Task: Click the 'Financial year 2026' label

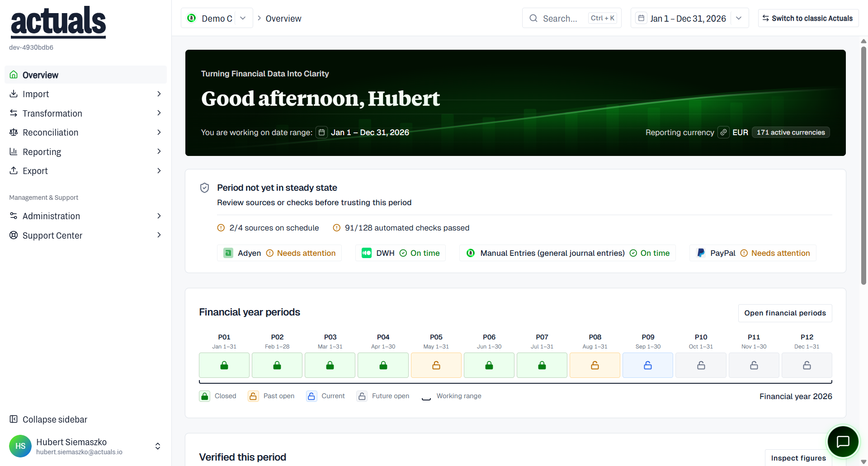Action: 796,396
